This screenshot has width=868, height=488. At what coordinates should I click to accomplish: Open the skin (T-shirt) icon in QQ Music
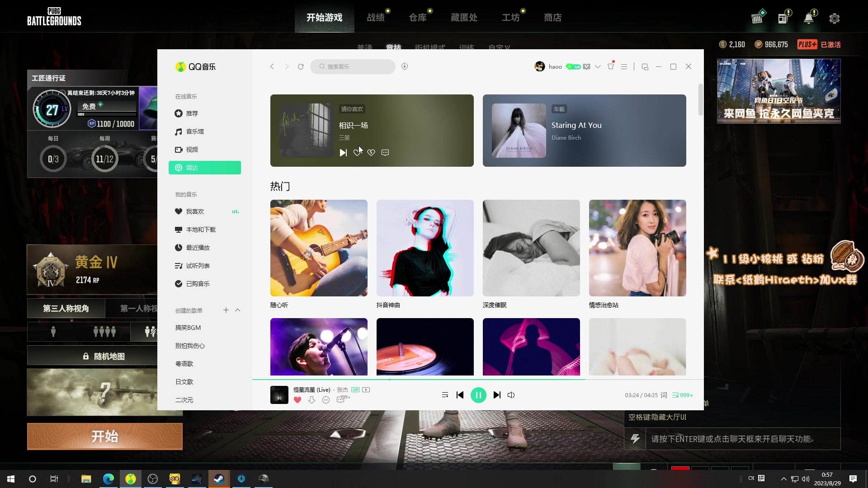[x=611, y=66]
